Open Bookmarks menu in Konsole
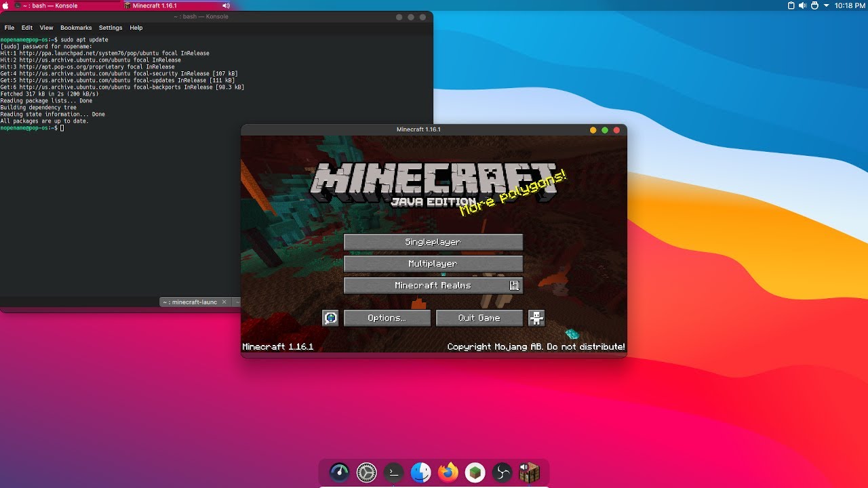 click(76, 28)
